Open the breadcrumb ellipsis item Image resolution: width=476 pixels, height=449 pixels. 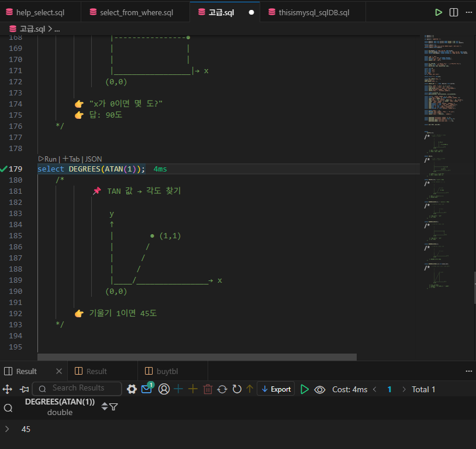[x=57, y=29]
